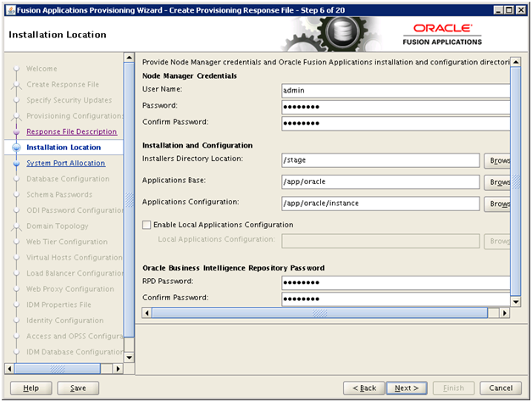Click right arrow of step list horizontal scrollbar

pyautogui.click(x=118, y=369)
